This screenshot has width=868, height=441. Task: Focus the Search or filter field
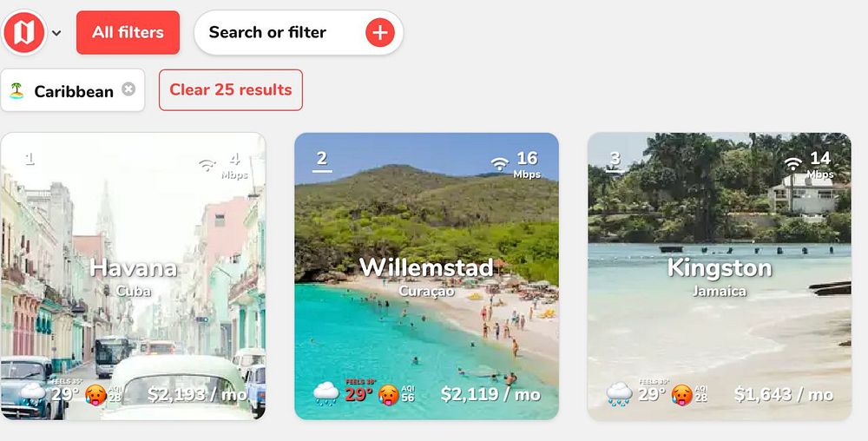tap(299, 32)
